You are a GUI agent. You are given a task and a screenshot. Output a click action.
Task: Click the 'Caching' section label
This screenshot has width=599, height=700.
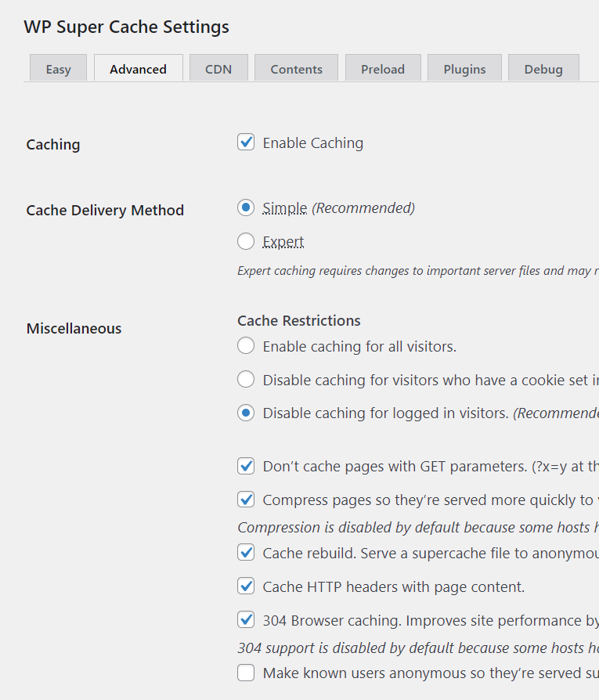point(53,145)
